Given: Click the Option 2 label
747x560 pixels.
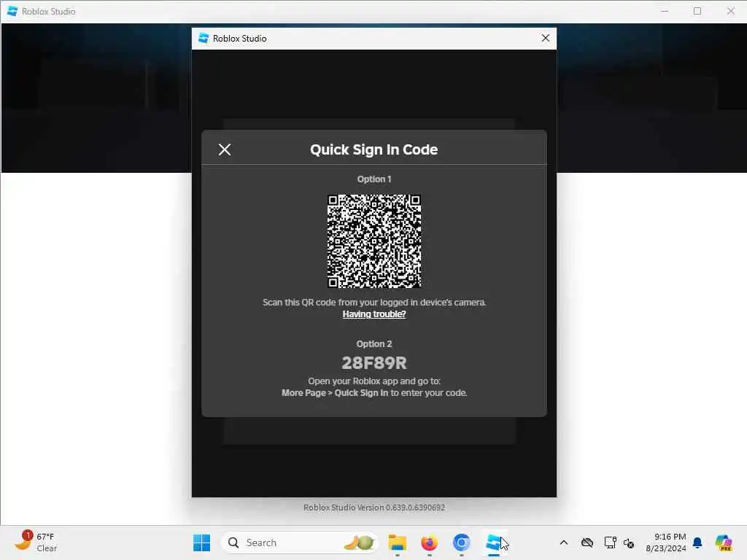Looking at the screenshot, I should [374, 344].
